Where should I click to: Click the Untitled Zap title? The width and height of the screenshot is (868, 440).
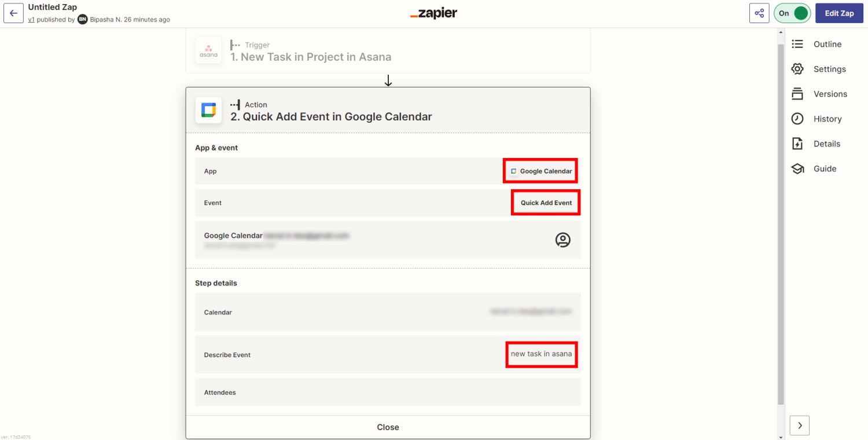coord(53,8)
